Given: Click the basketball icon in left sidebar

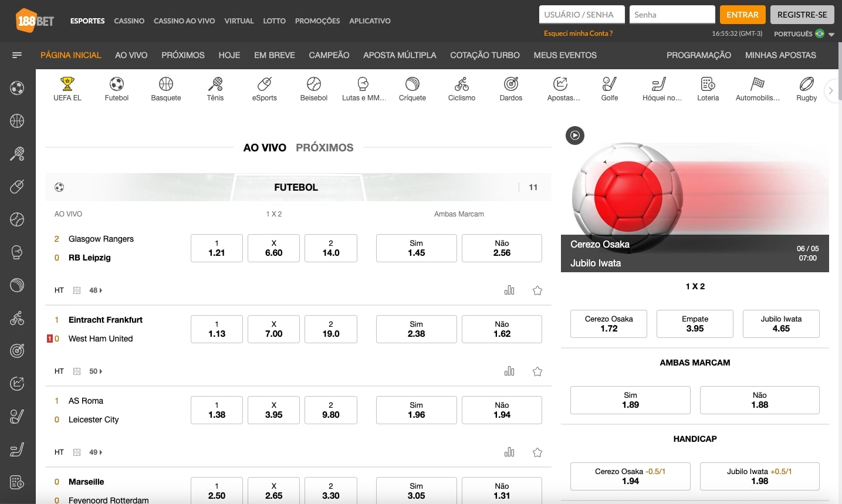Looking at the screenshot, I should tap(17, 121).
